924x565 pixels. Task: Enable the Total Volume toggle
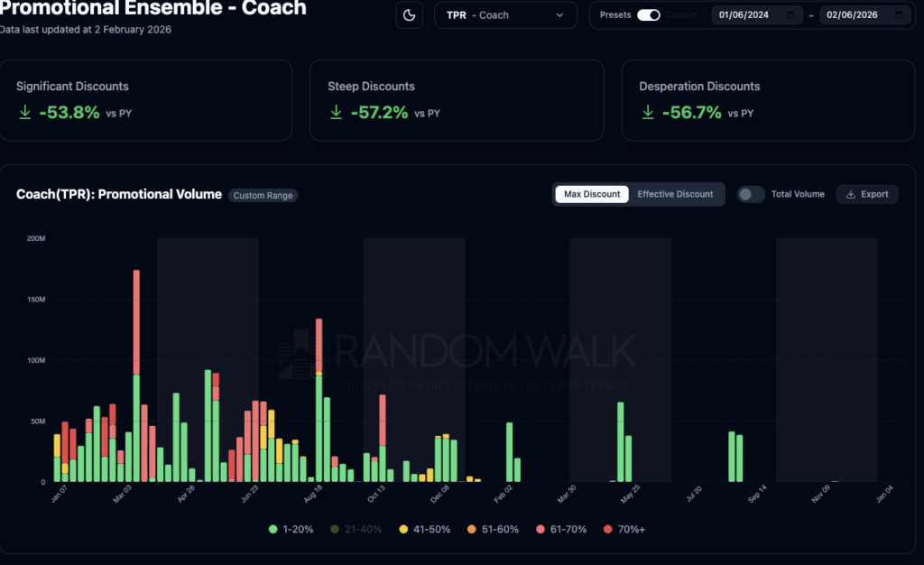click(x=751, y=194)
